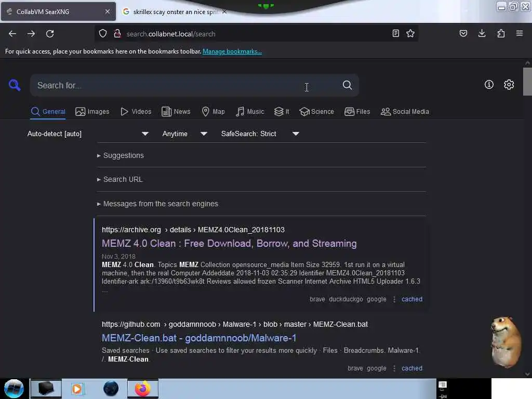Click the Nov 3, 2018 date text
The width and height of the screenshot is (532, 399).
point(118,257)
